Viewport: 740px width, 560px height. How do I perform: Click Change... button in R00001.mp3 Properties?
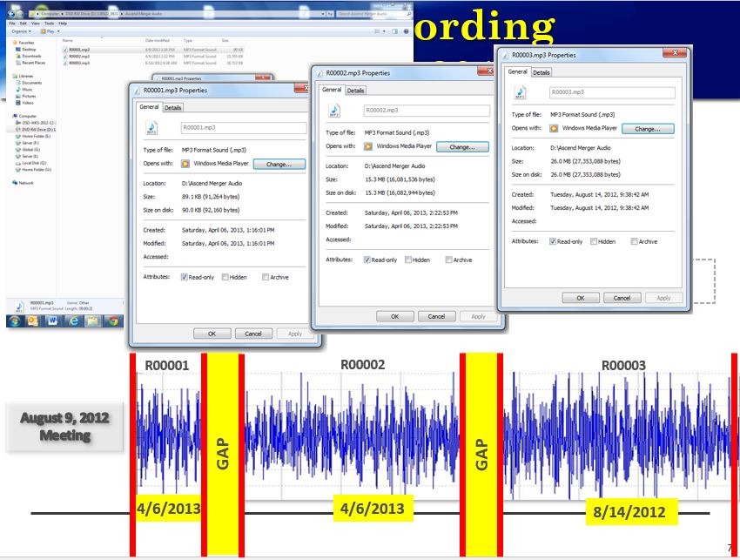pos(279,164)
